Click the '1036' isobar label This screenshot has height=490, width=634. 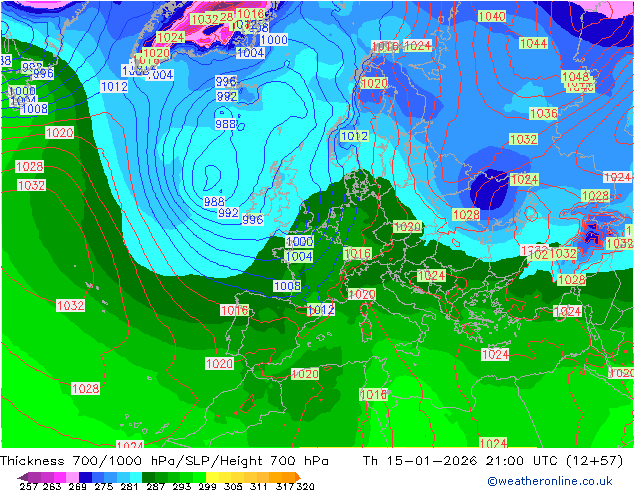pos(543,113)
